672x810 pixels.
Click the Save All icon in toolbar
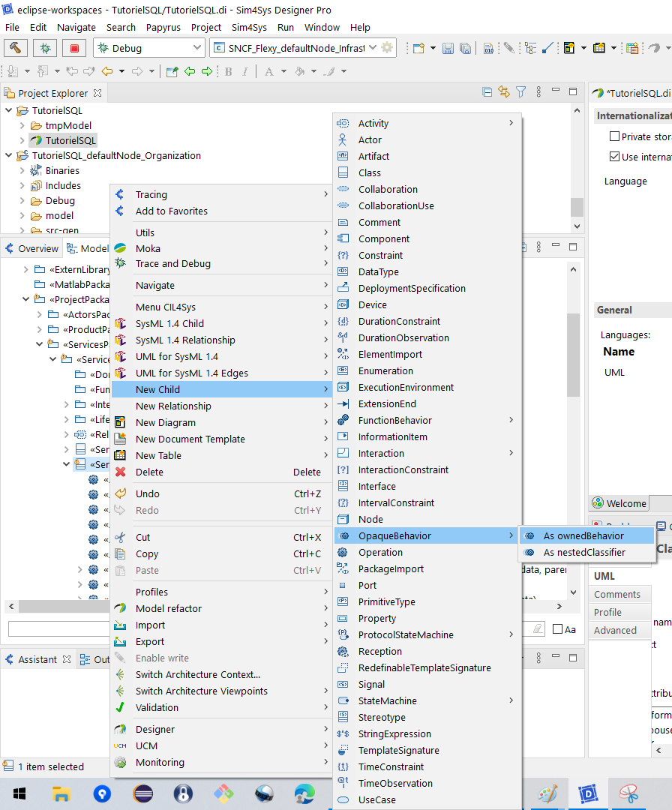tap(466, 49)
